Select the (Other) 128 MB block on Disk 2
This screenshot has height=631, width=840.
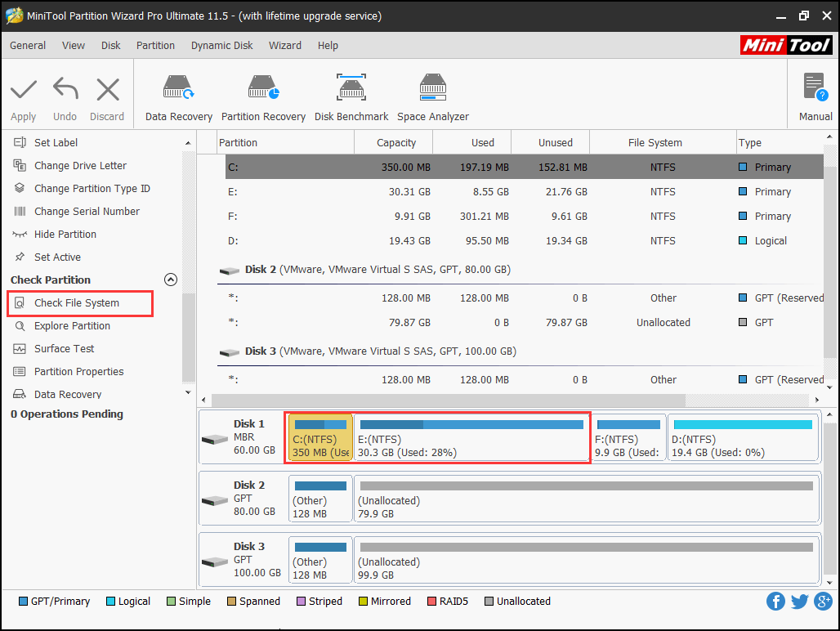320,499
